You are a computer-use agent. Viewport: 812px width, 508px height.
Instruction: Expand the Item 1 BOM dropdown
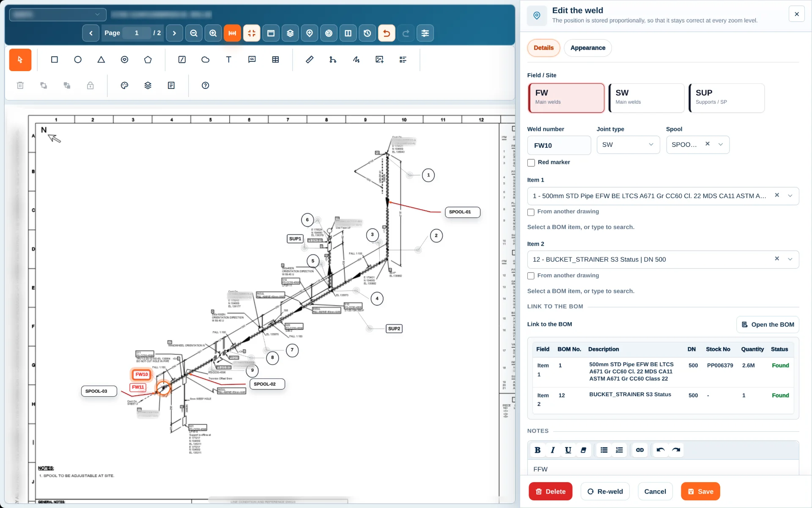pos(790,196)
